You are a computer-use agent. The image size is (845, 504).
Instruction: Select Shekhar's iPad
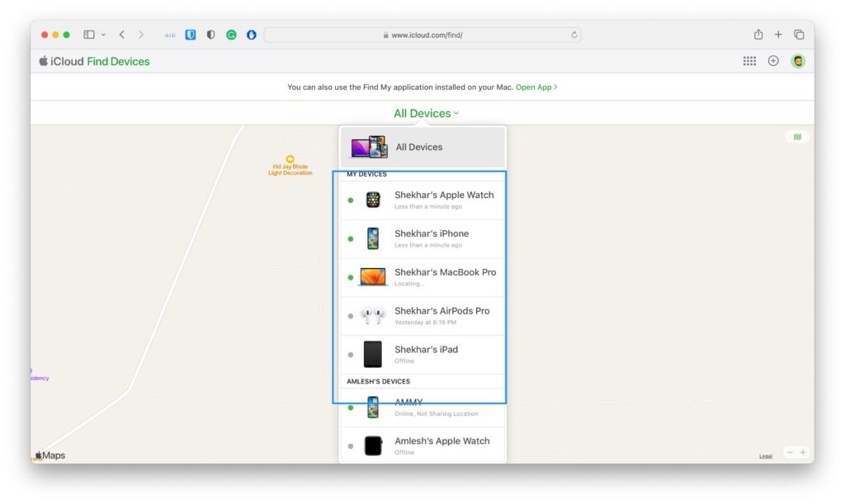422,355
